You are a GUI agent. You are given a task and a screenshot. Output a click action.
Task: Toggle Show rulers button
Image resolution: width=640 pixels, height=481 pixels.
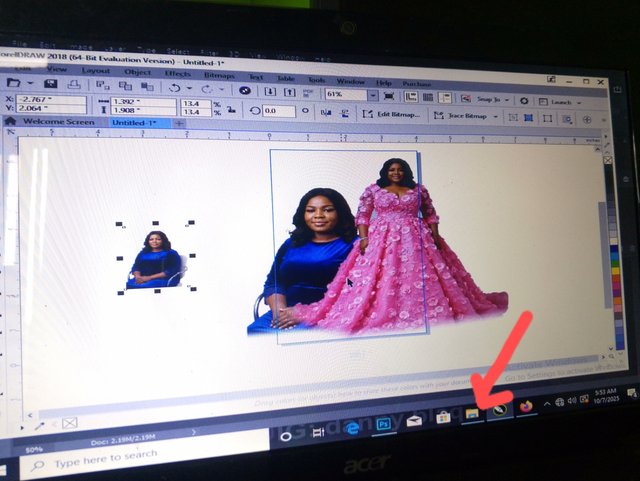(x=410, y=97)
